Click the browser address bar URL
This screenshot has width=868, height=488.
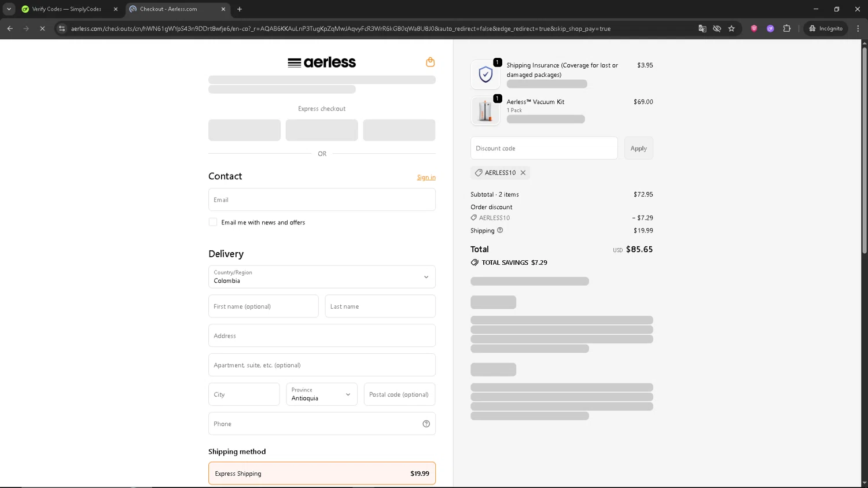tap(341, 28)
